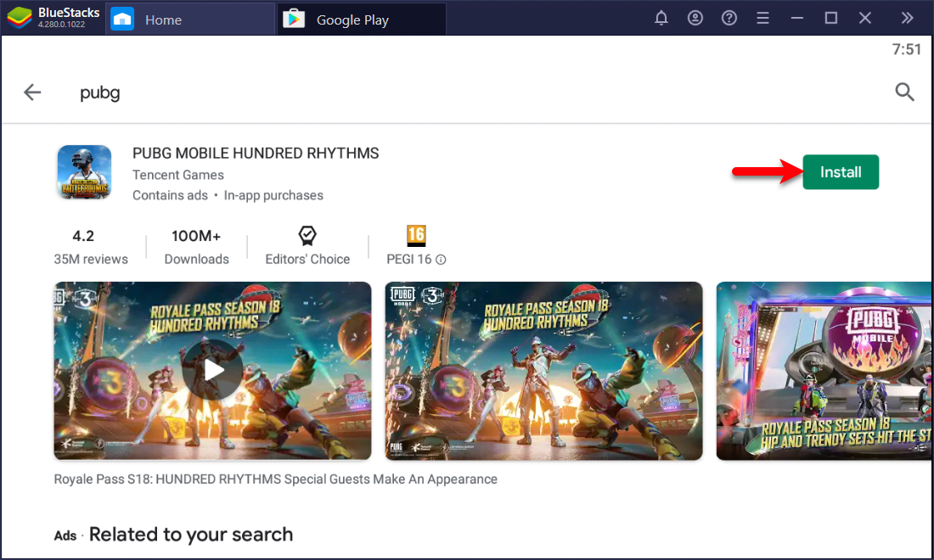
Task: Click the search magnifier icon
Action: pos(904,92)
